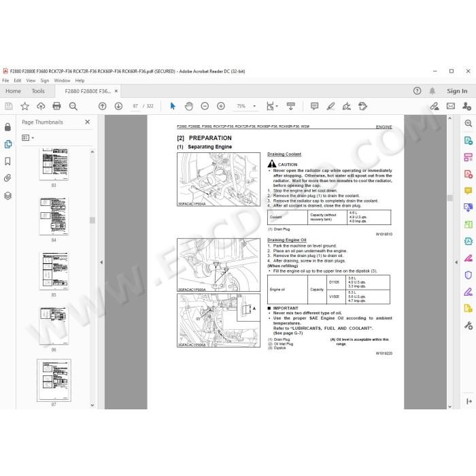The height and width of the screenshot is (476, 476).
Task: Click the Stamp tool icon
Action: [362, 106]
